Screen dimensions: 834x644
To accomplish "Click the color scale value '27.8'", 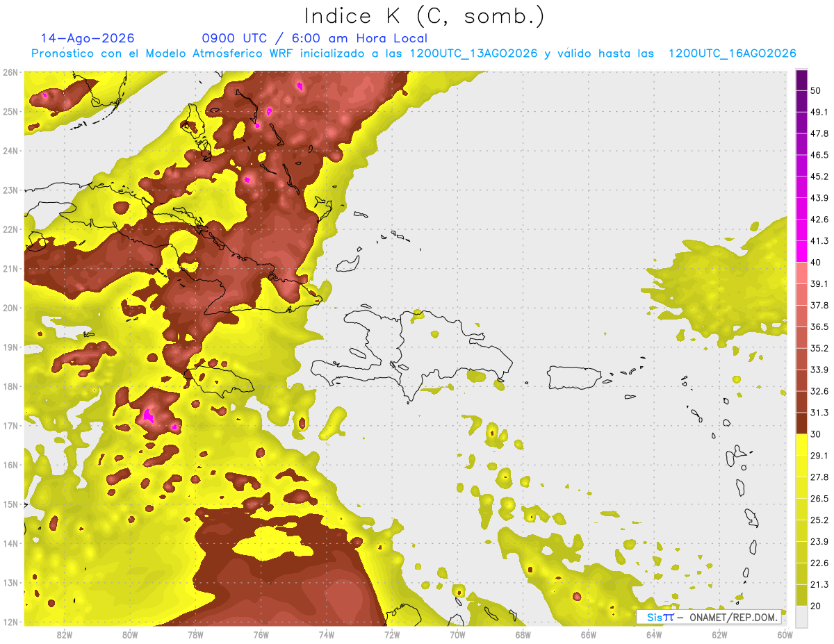I will click(820, 477).
